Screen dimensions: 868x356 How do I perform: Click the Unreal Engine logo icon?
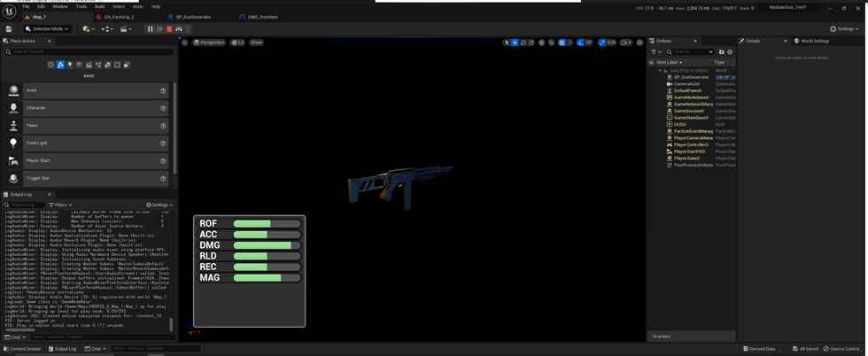9,12
